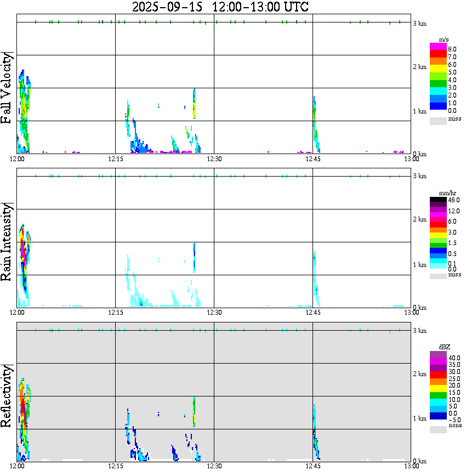
Task: Click the gray 'miss' swatch in the Fall Velocity legend
Action: 438,121
